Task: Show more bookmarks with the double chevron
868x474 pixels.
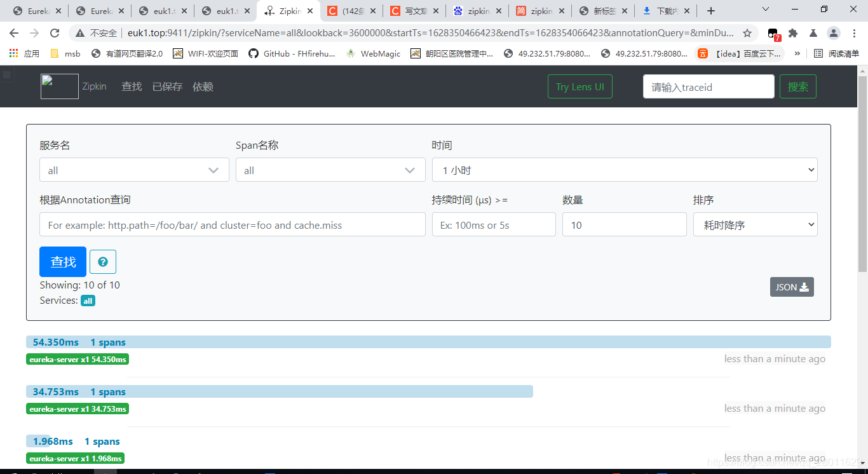Action: [797, 53]
